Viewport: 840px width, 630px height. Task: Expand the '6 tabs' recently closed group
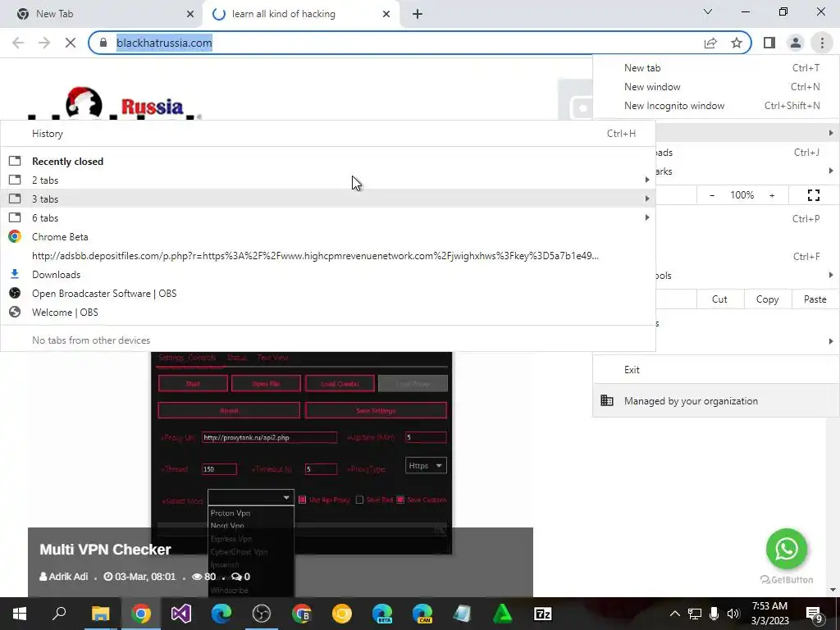(x=328, y=217)
